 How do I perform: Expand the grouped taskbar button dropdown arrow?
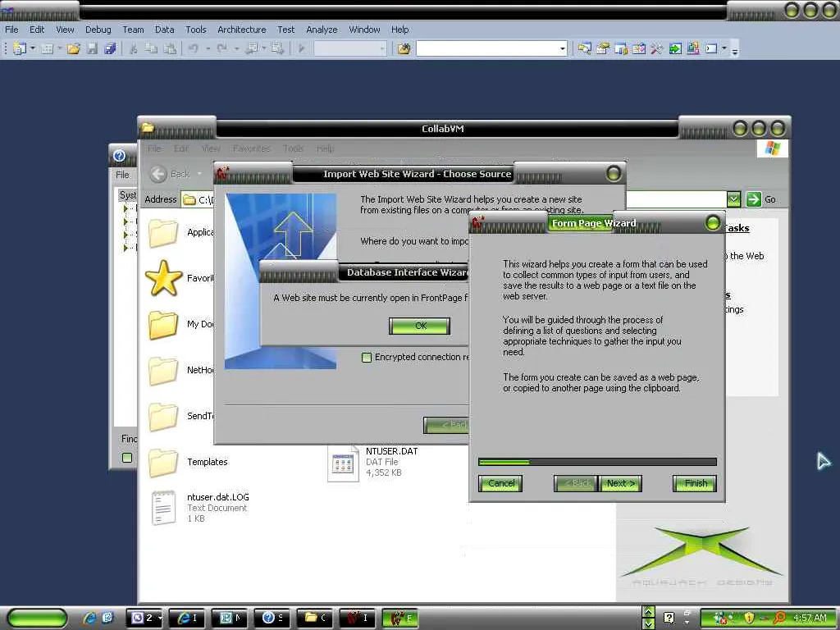[x=160, y=619]
